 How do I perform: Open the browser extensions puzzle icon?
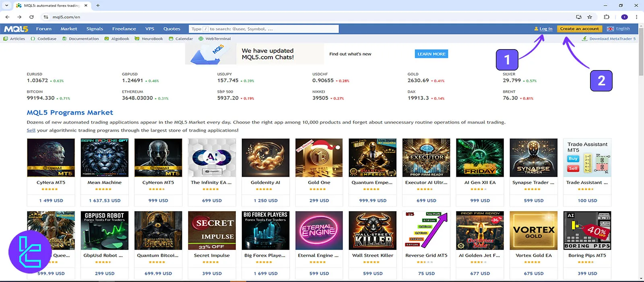point(607,17)
